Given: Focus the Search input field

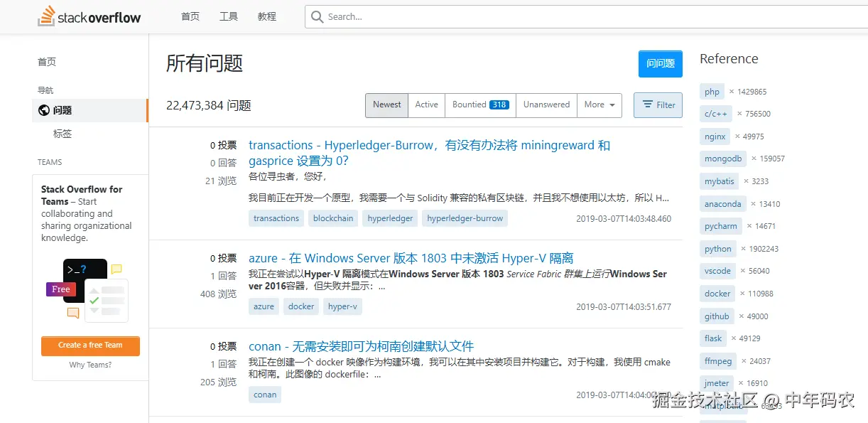Looking at the screenshot, I should tap(586, 16).
